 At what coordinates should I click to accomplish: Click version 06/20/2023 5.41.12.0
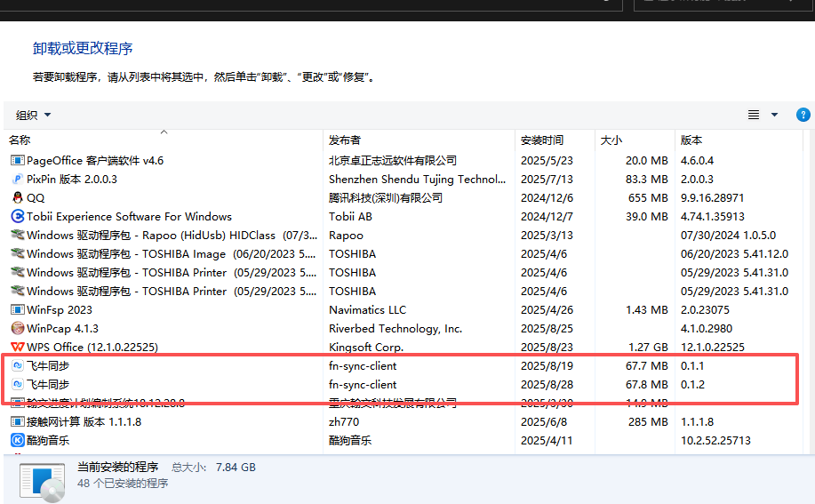(x=734, y=254)
